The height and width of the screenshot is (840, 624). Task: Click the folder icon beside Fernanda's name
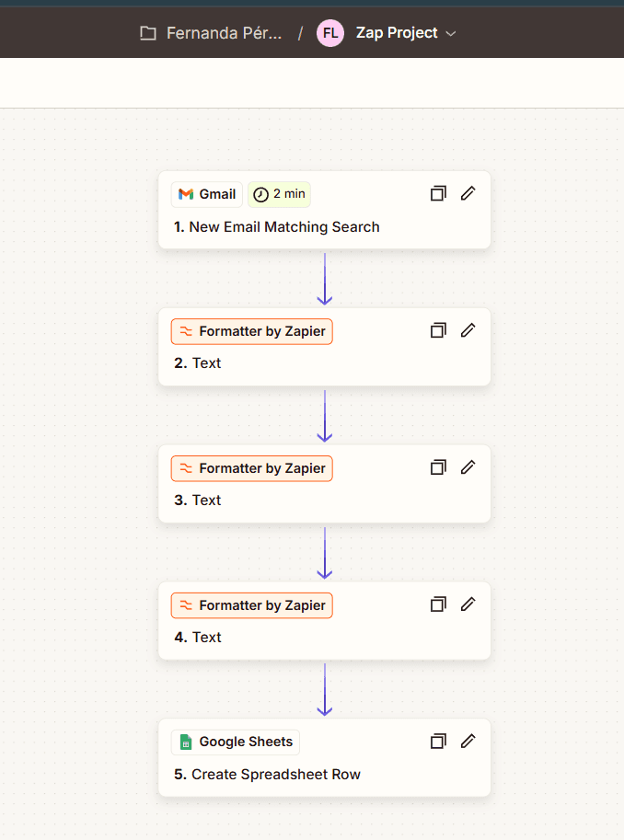[x=148, y=32]
